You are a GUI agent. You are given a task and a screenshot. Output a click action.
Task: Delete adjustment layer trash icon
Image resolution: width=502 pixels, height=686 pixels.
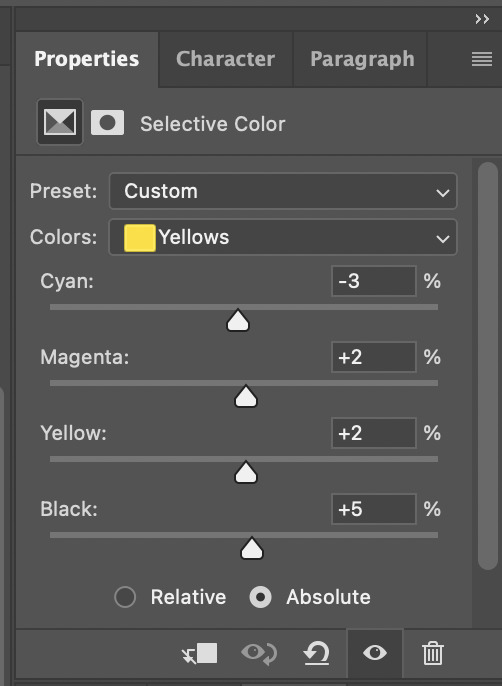tap(432, 654)
